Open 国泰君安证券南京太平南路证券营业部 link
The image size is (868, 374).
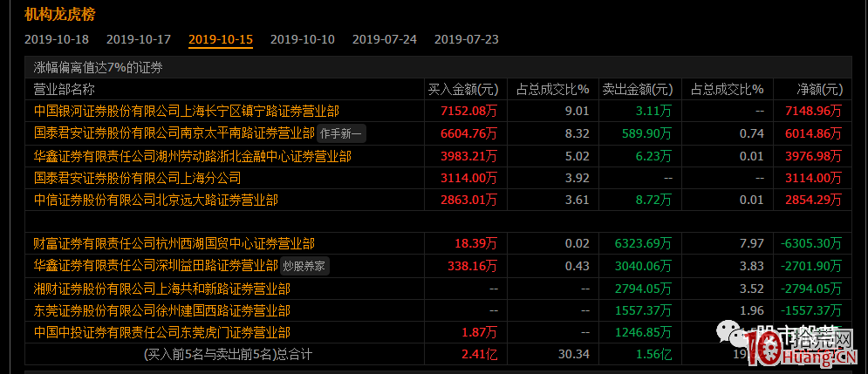click(x=174, y=134)
